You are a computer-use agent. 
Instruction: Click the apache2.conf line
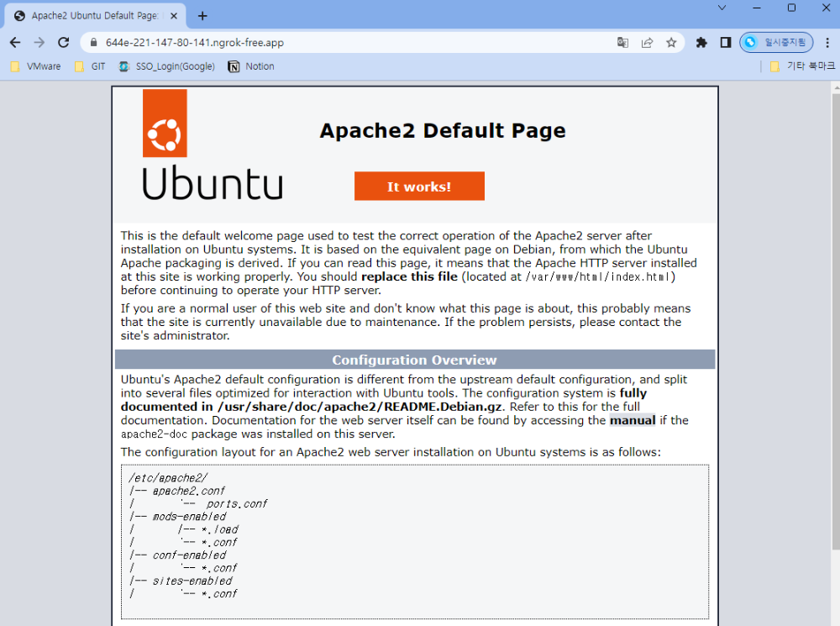pos(188,491)
